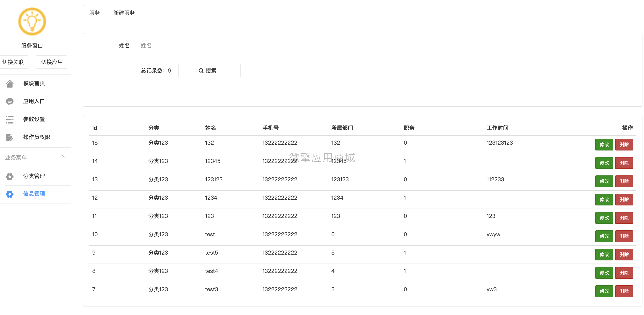Click the 手机号 column header
The width and height of the screenshot is (644, 315).
pos(270,128)
